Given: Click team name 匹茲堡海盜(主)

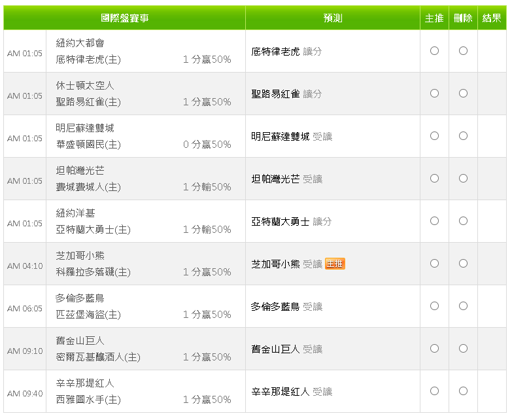Looking at the screenshot, I should click(x=88, y=315).
